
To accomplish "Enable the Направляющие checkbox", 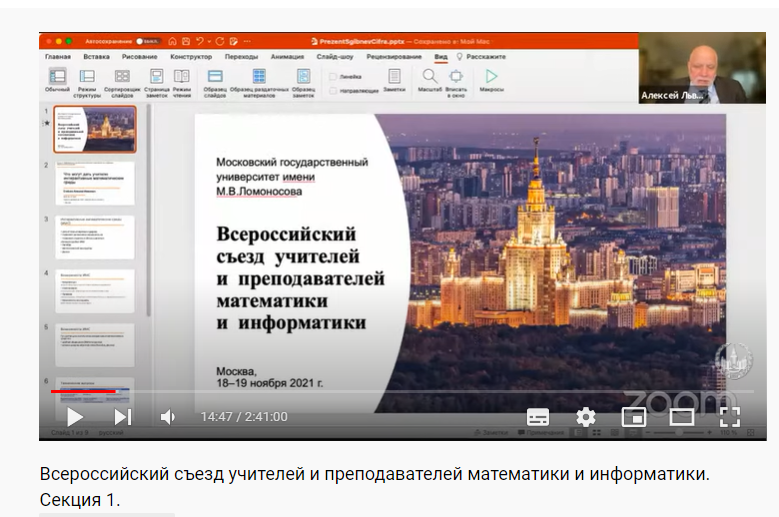I will [x=333, y=90].
